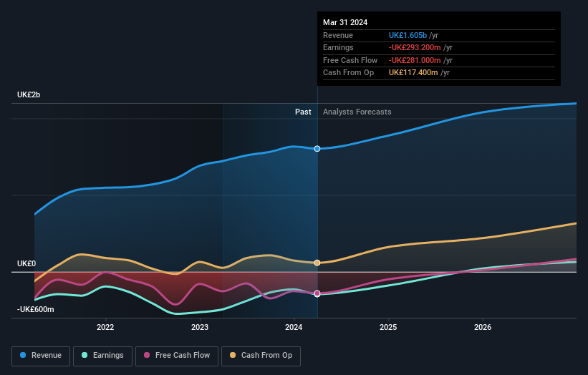Click the orange Cash From Op legend dot

233,355
